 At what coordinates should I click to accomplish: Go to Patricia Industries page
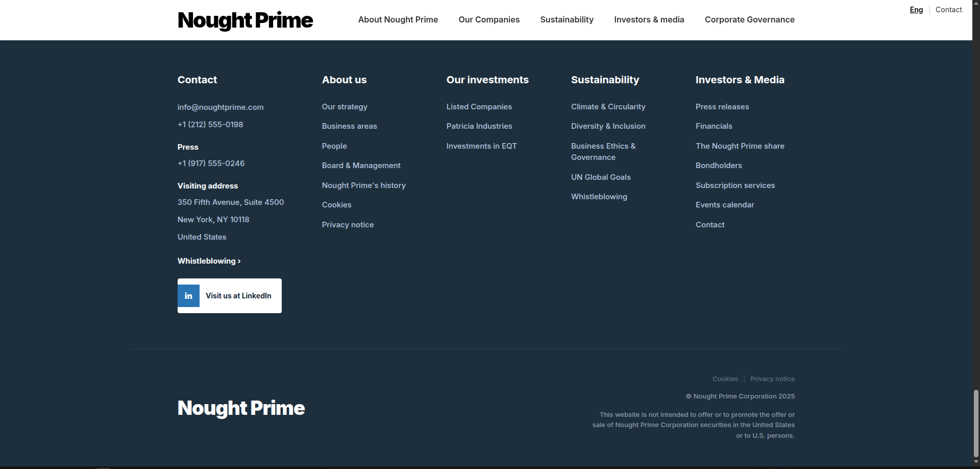(479, 126)
